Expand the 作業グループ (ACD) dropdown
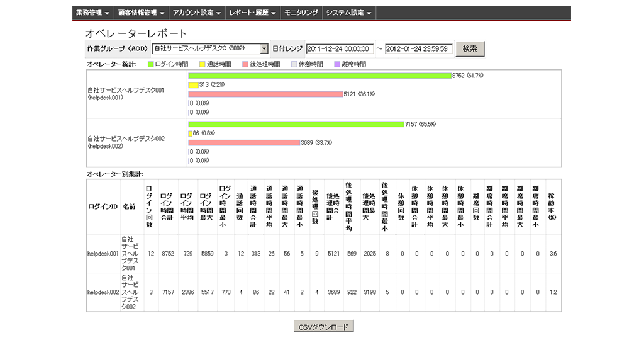This screenshot has height=340, width=644. point(264,49)
